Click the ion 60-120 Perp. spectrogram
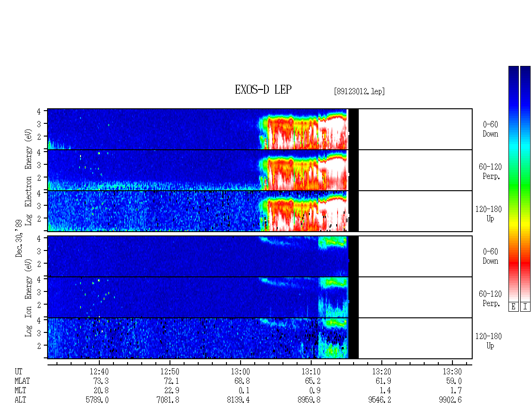Image resolution: width=532 pixels, height=412 pixels. click(x=260, y=297)
